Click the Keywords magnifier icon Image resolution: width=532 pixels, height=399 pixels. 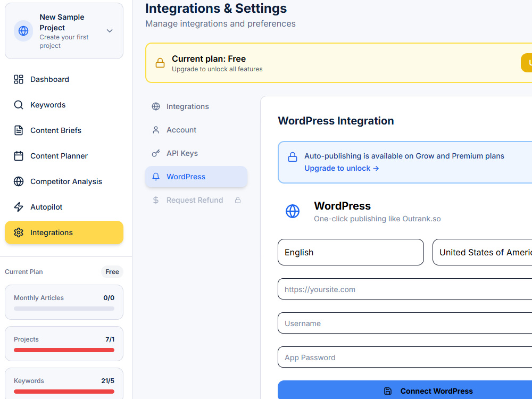[19, 105]
